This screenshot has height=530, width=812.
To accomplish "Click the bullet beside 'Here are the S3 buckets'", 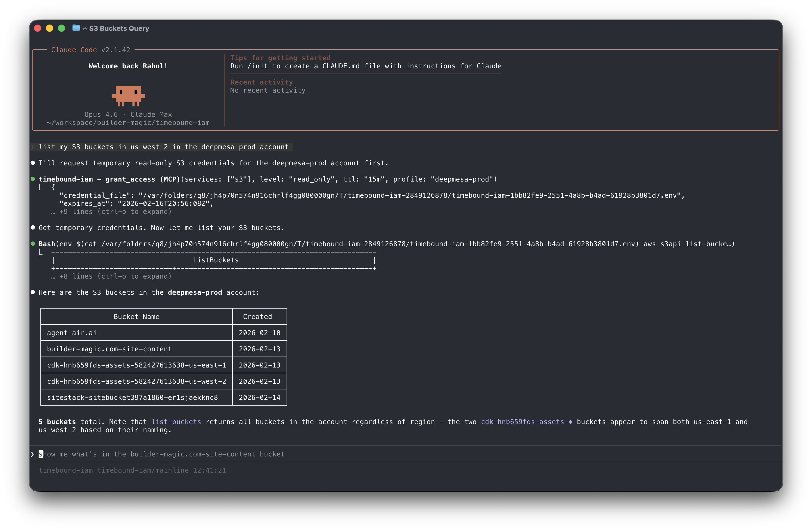I will 33,292.
